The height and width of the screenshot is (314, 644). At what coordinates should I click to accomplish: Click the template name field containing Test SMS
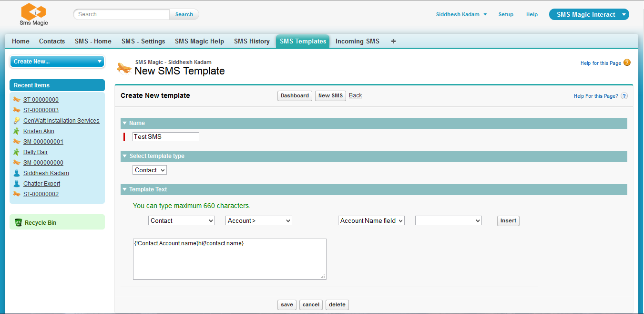[x=166, y=137]
